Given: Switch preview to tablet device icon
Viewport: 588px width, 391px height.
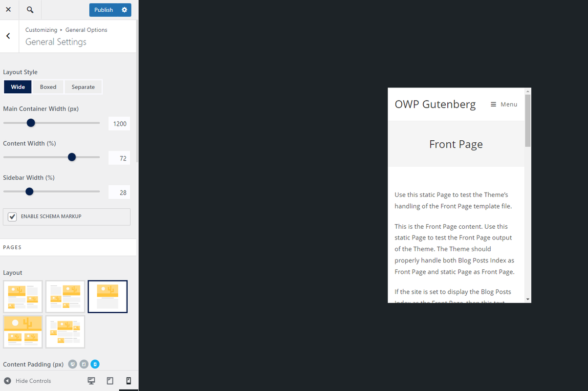Looking at the screenshot, I should coord(110,381).
